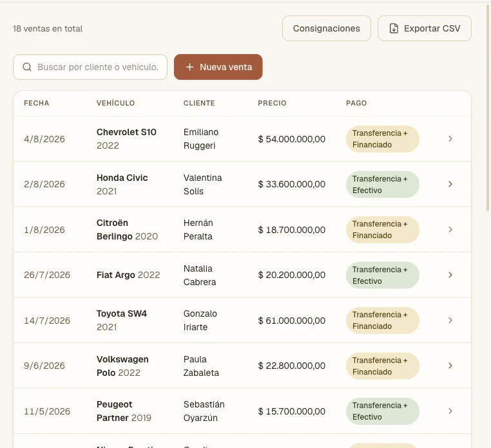Click client Hernán Peralta
This screenshot has width=491, height=448.
coord(198,230)
